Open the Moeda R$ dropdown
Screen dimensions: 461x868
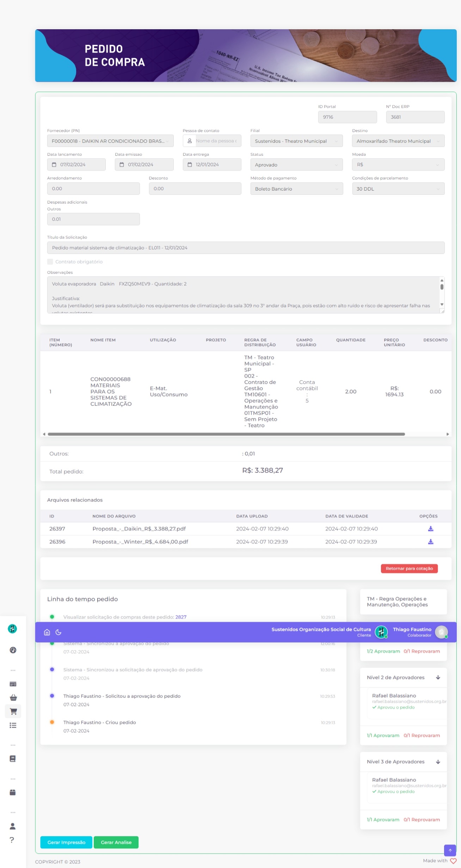pyautogui.click(x=398, y=165)
